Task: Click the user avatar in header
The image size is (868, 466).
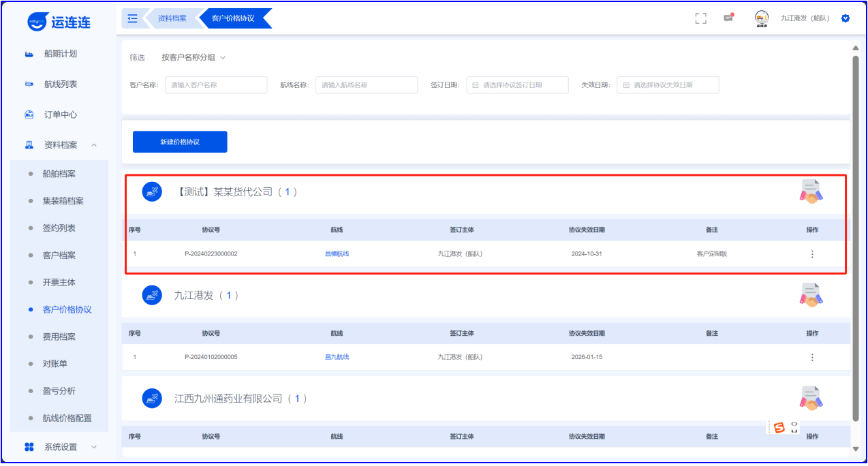Action: (x=762, y=18)
